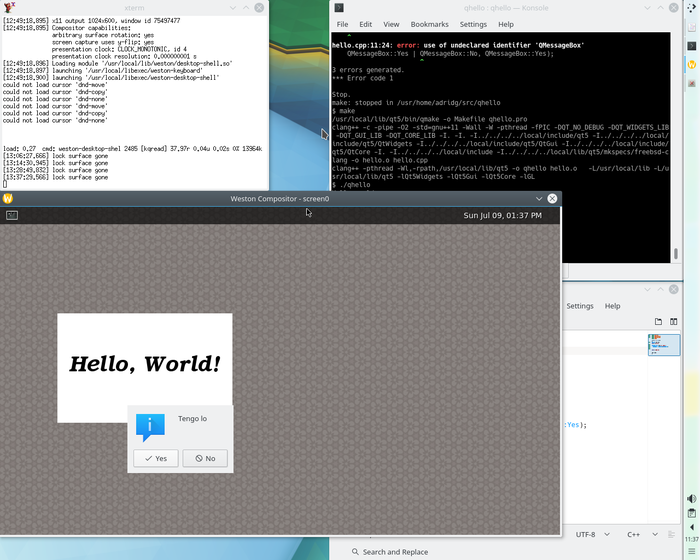Open Konsole Bookmarks menu
The width and height of the screenshot is (700, 560).
(429, 24)
